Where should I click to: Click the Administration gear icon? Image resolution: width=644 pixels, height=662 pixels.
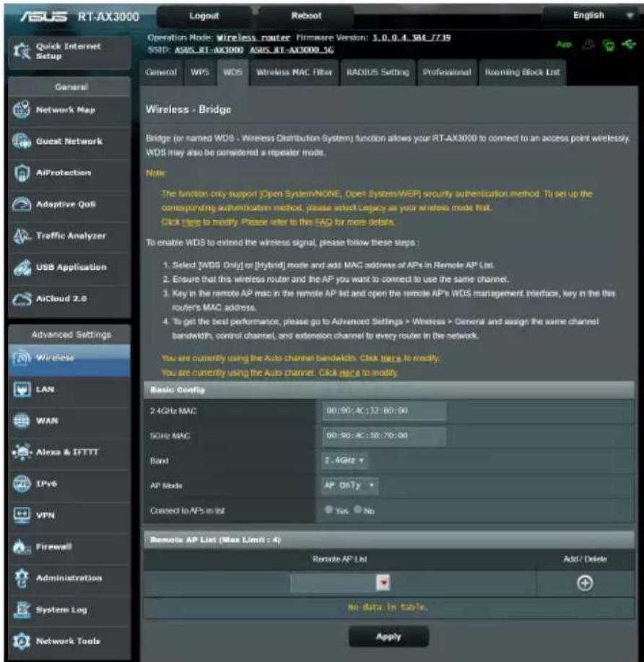coord(22,578)
